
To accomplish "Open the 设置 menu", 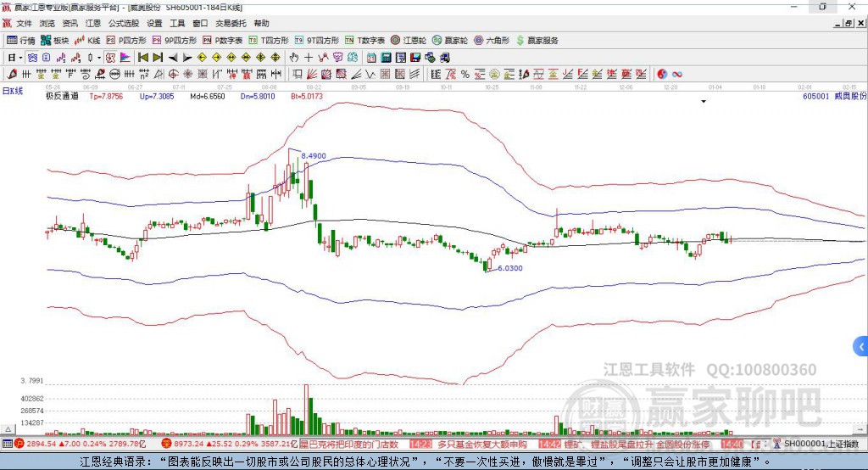I will pyautogui.click(x=154, y=23).
